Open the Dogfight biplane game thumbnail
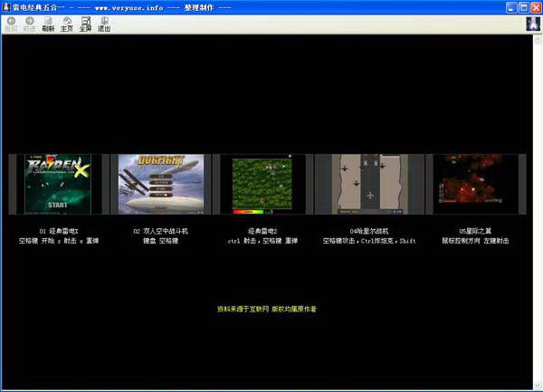The width and height of the screenshot is (543, 392). [x=161, y=184]
